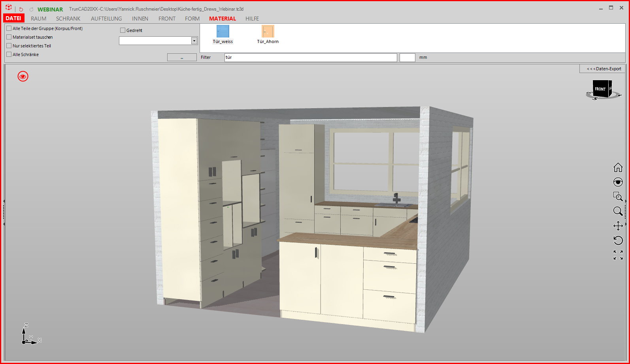
Task: Select the magnifier zoom tool
Action: coord(618,211)
